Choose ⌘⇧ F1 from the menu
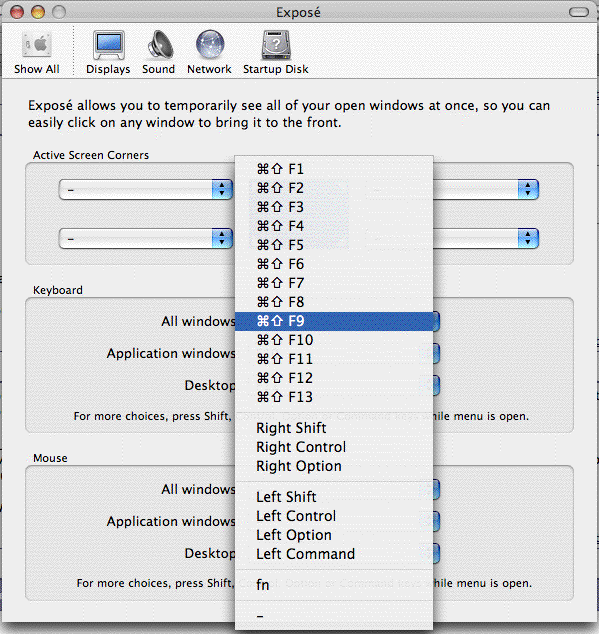The height and width of the screenshot is (634, 599). click(x=334, y=169)
